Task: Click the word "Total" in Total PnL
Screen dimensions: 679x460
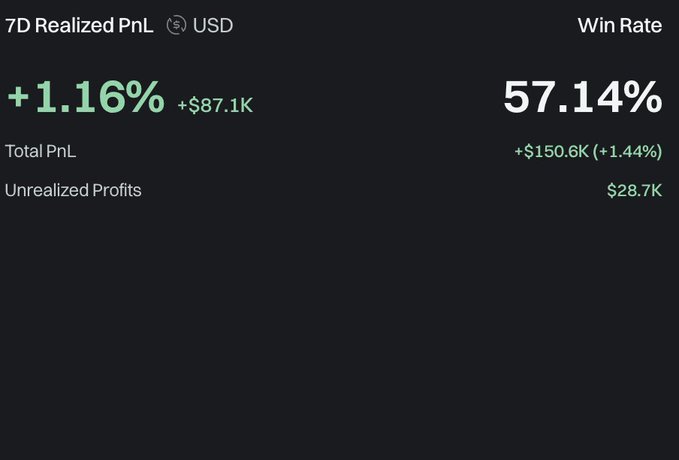Action: coord(23,152)
